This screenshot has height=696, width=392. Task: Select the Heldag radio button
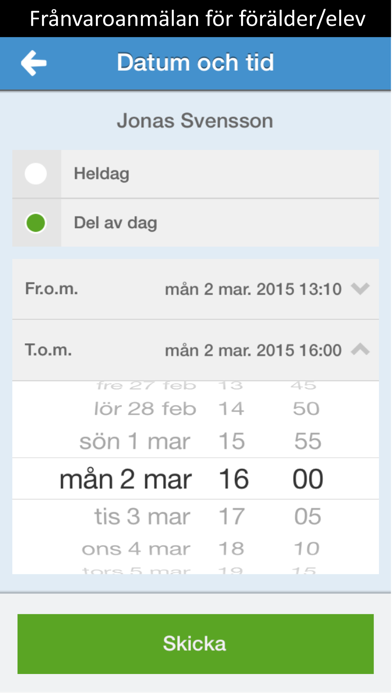point(36,174)
